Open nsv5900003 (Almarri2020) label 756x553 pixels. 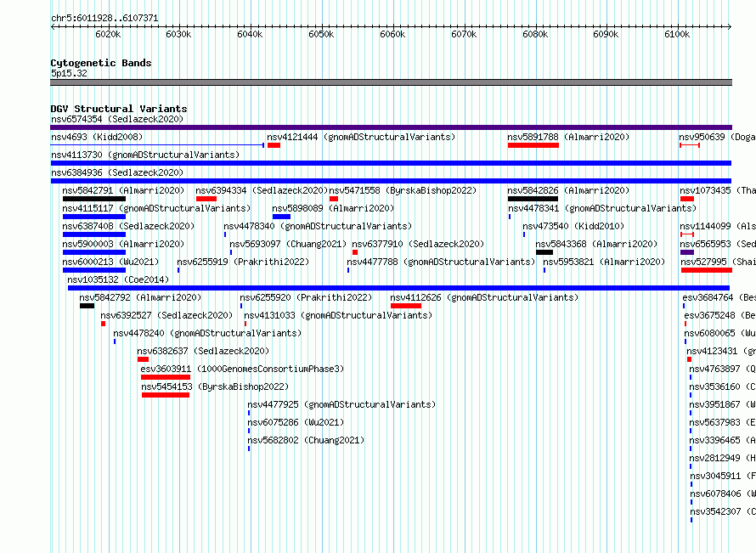click(123, 244)
